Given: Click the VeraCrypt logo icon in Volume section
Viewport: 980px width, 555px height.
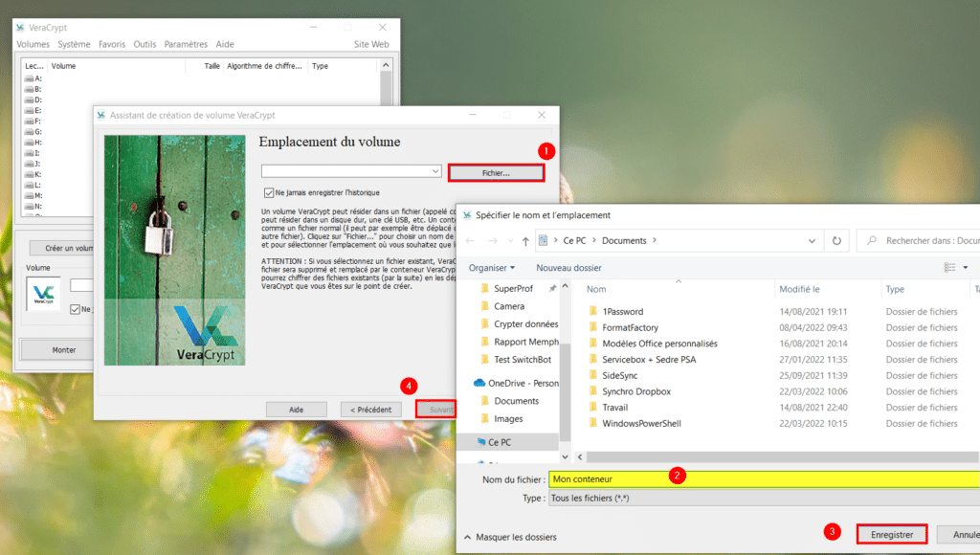Looking at the screenshot, I should [44, 293].
